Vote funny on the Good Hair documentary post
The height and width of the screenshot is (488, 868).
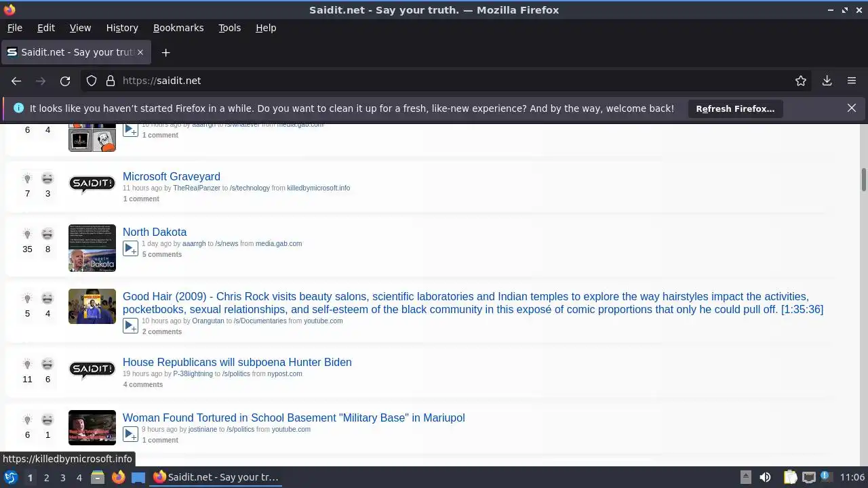click(x=47, y=299)
